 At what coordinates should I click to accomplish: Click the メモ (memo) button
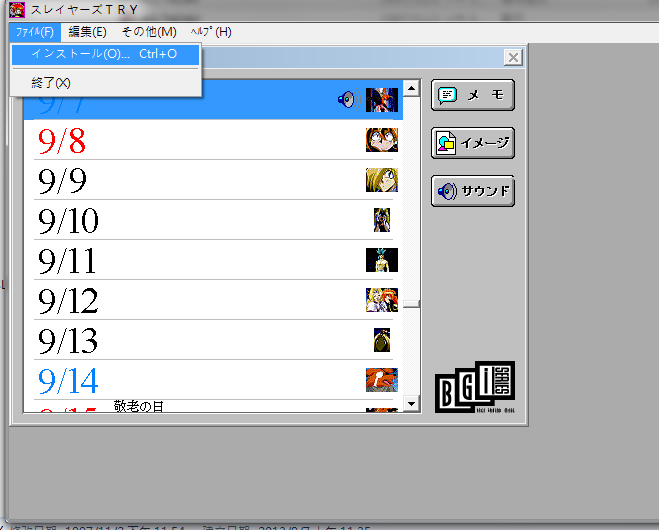click(473, 95)
